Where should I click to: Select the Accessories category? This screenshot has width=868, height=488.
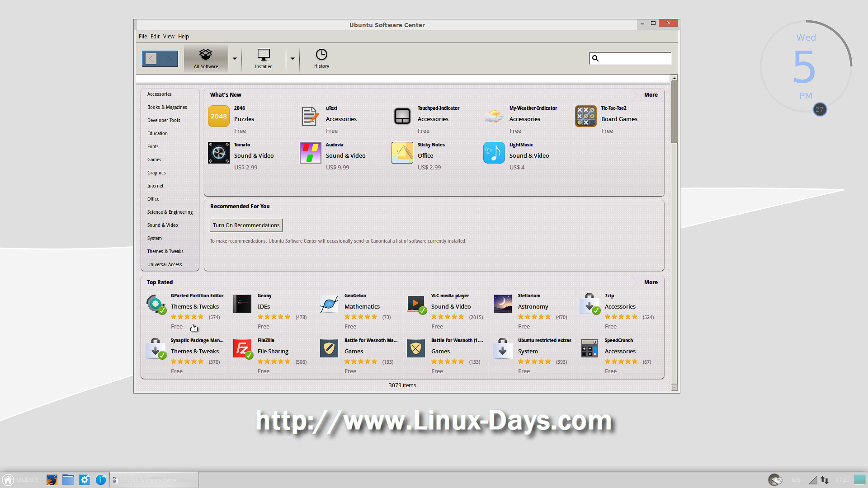pos(160,94)
